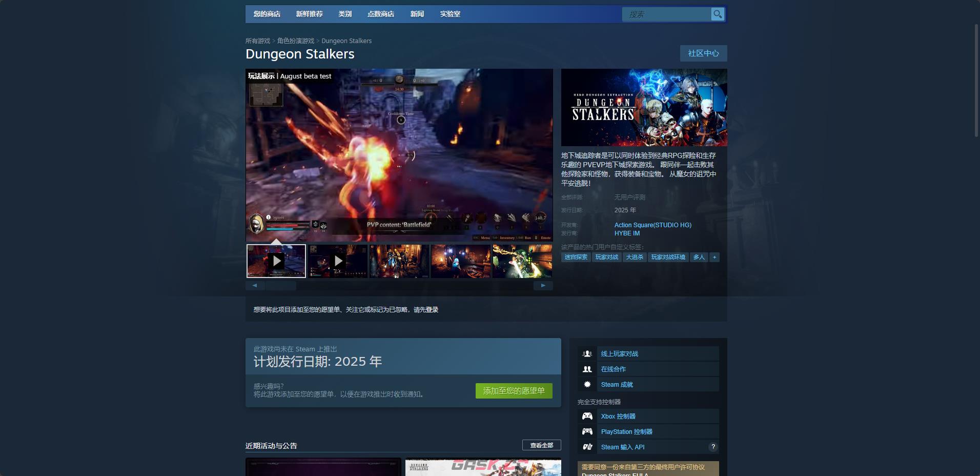Select the 玩家对战环境 tag
The width and height of the screenshot is (980, 476).
tap(668, 257)
